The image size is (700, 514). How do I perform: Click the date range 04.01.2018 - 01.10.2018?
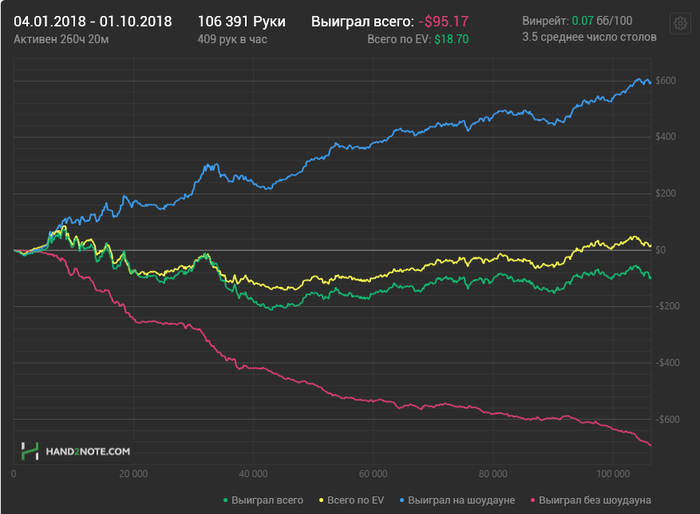tap(92, 21)
